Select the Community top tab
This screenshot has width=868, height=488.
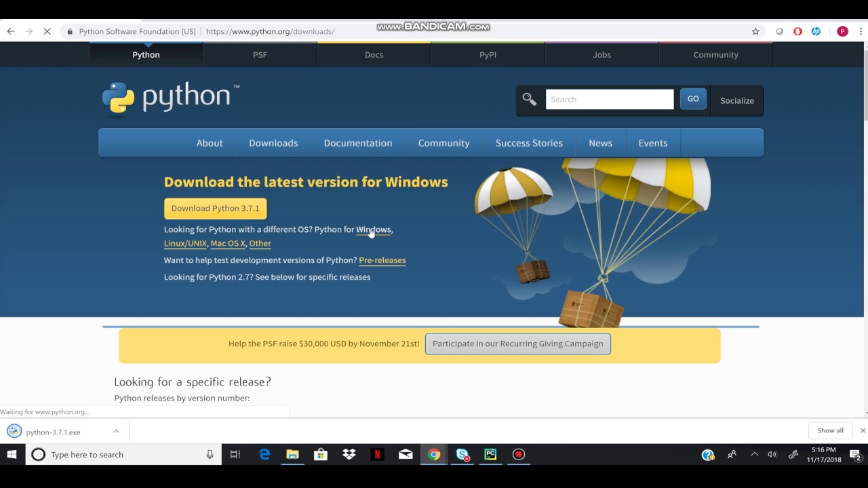[x=715, y=55]
